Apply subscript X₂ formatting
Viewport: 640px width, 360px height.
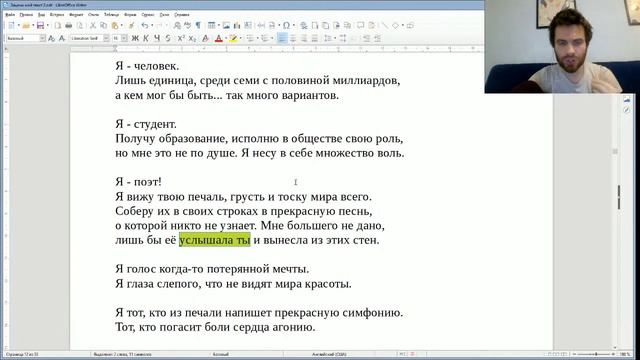coord(193,38)
